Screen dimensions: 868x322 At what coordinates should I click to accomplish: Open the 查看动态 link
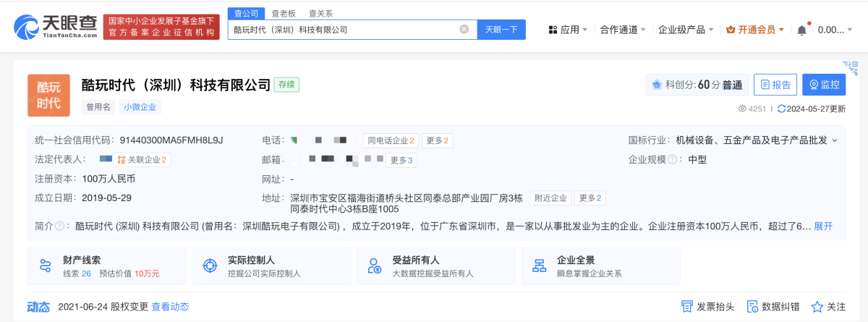(x=170, y=307)
